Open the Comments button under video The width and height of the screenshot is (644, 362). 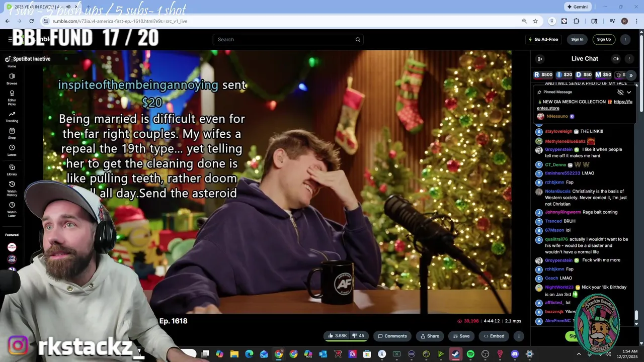[392, 336]
